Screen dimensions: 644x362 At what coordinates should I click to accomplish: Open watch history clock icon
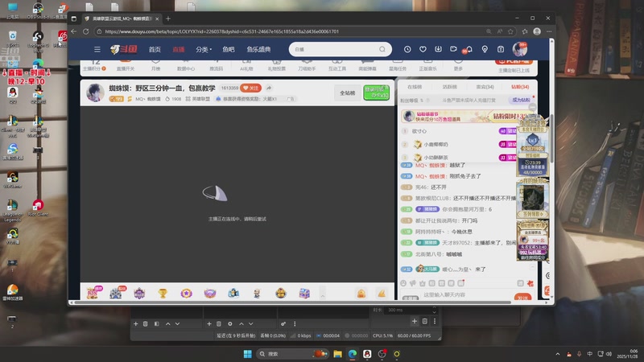click(x=407, y=49)
